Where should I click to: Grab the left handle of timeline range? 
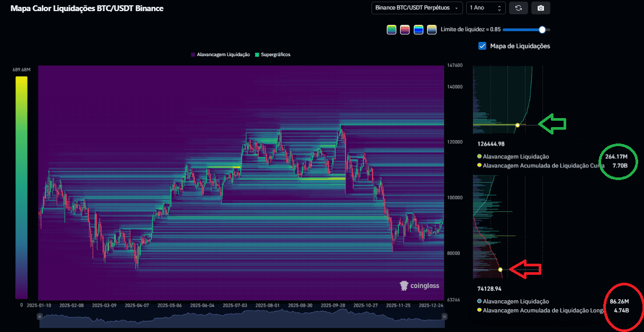click(39, 316)
